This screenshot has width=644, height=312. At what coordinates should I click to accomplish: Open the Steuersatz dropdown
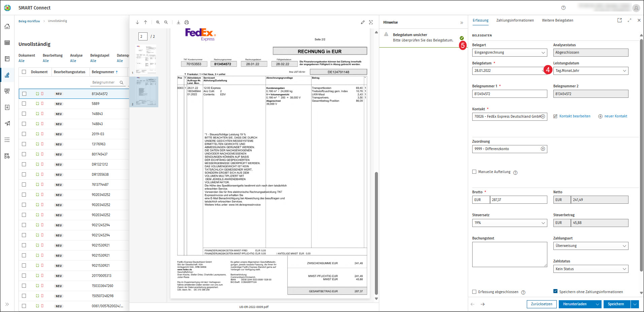pos(510,223)
